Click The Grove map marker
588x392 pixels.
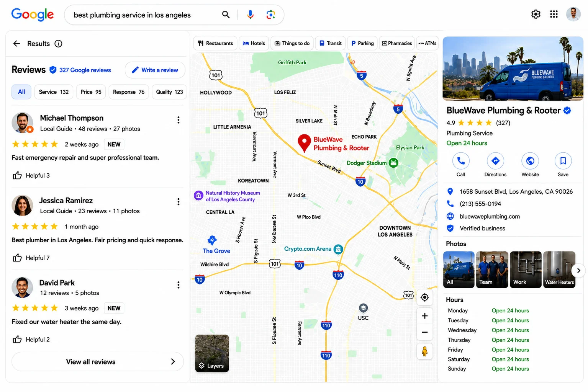pos(212,240)
